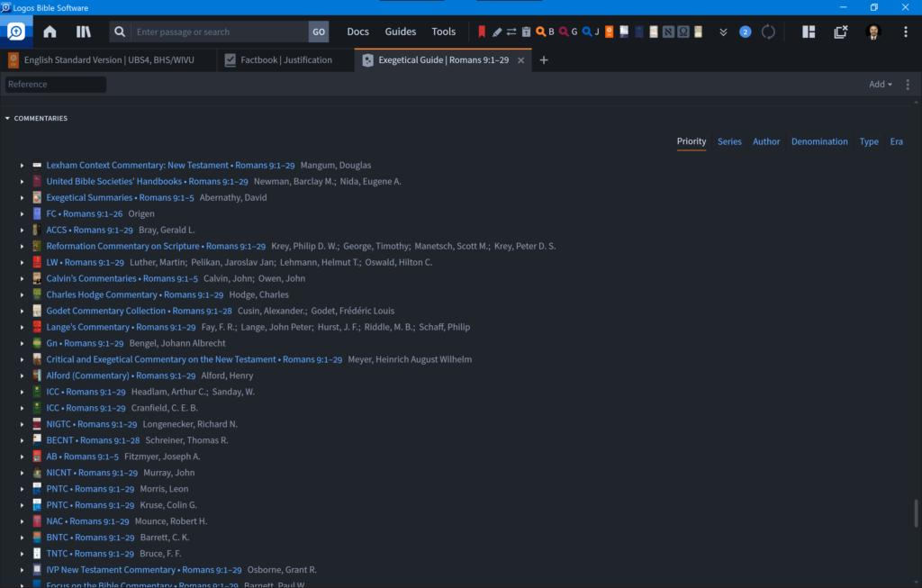Click the Reference input field
The width and height of the screenshot is (922, 588).
[56, 84]
